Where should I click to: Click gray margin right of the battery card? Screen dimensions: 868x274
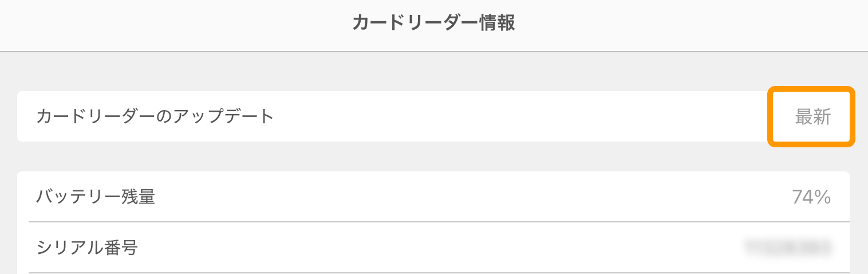click(859, 197)
